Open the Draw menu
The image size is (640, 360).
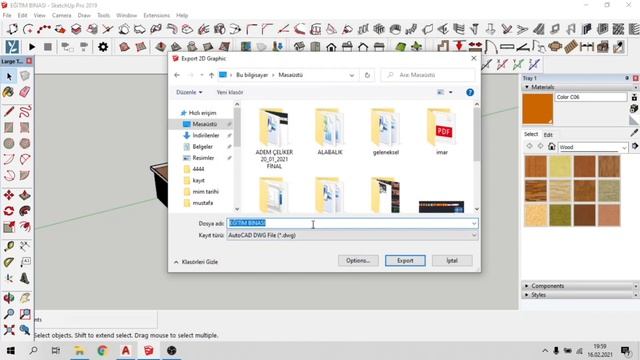(84, 16)
